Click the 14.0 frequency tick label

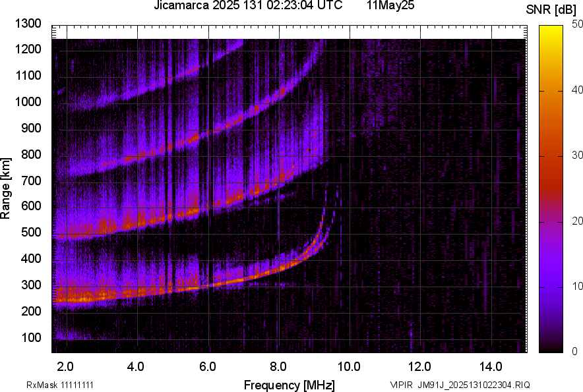[491, 367]
